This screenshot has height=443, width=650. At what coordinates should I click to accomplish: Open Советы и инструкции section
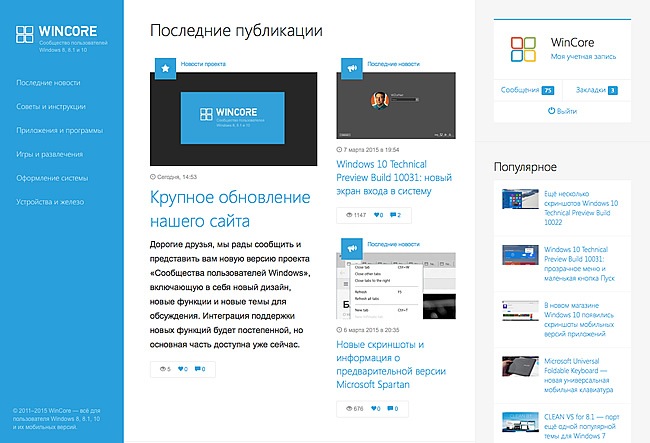pyautogui.click(x=51, y=107)
